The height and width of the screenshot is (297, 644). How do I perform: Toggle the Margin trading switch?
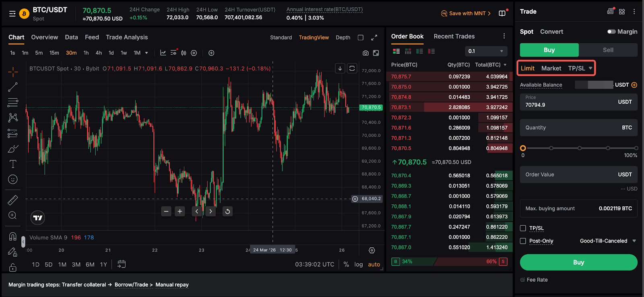click(611, 32)
